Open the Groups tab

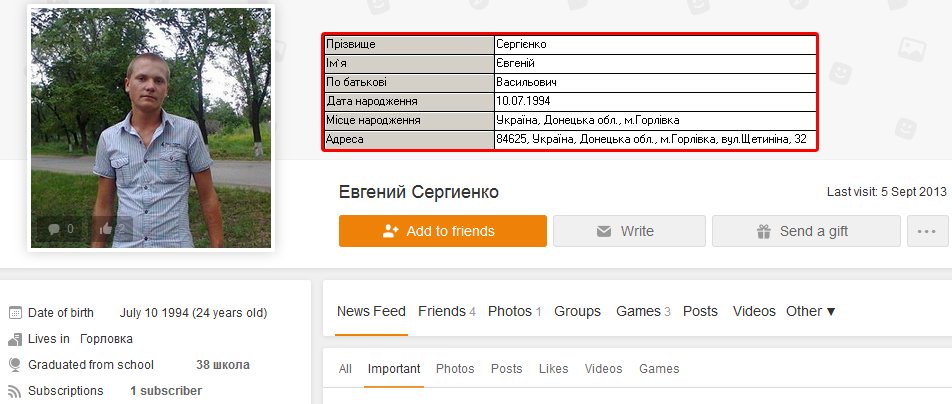(577, 311)
